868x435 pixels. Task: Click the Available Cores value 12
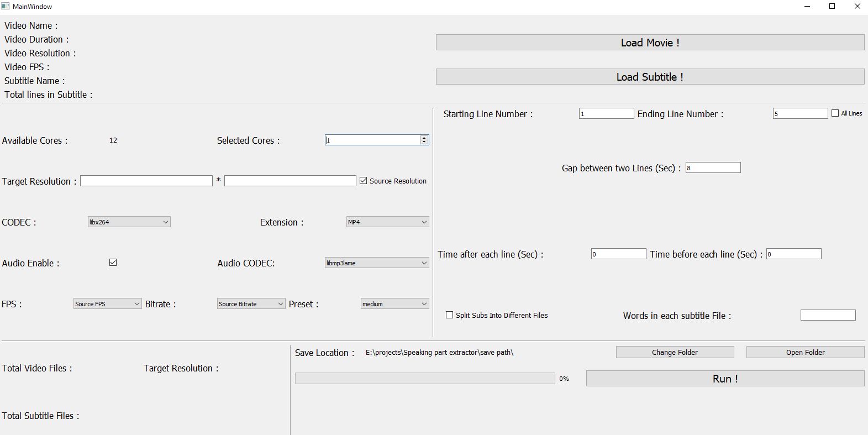coord(113,140)
